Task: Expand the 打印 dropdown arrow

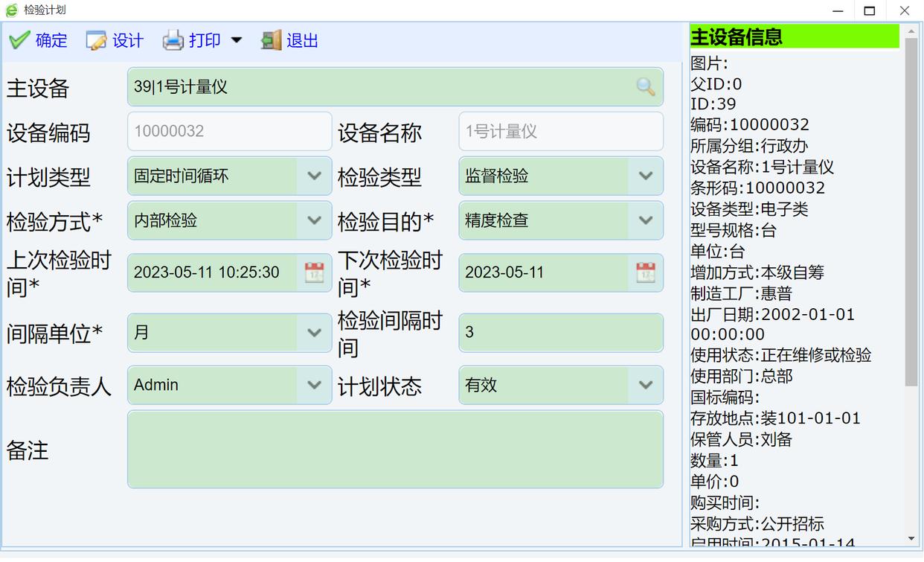Action: click(x=237, y=40)
